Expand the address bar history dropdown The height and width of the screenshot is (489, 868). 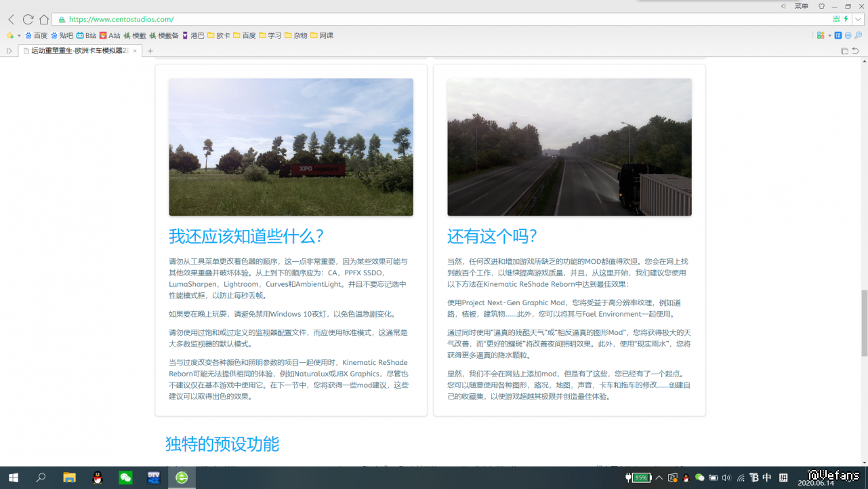pyautogui.click(x=858, y=20)
